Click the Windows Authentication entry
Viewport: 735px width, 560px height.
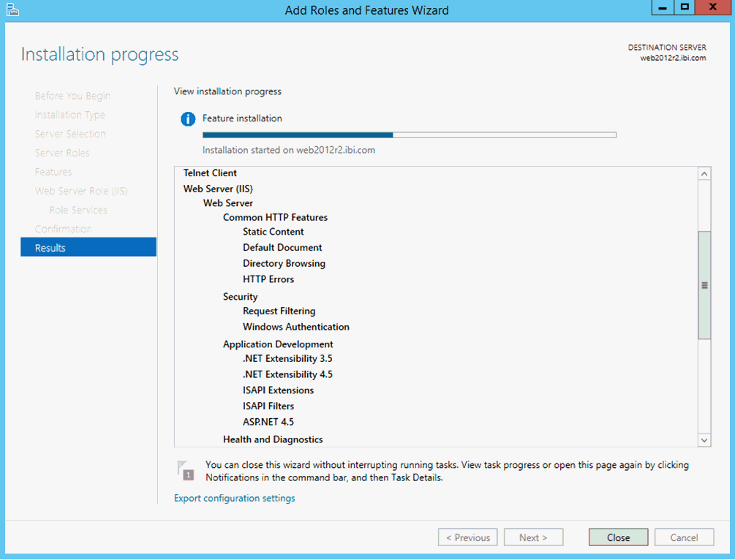pos(295,327)
